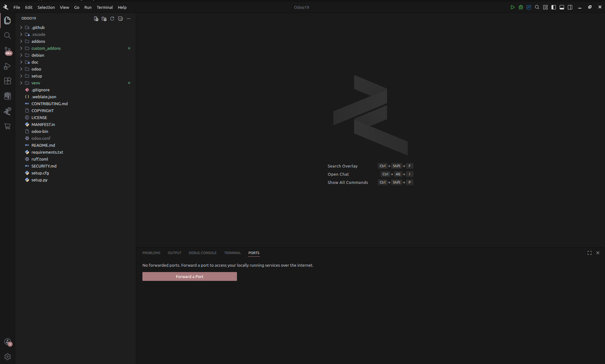This screenshot has width=605, height=364.
Task: Open the shopping cart activity bar view
Action: tap(8, 126)
